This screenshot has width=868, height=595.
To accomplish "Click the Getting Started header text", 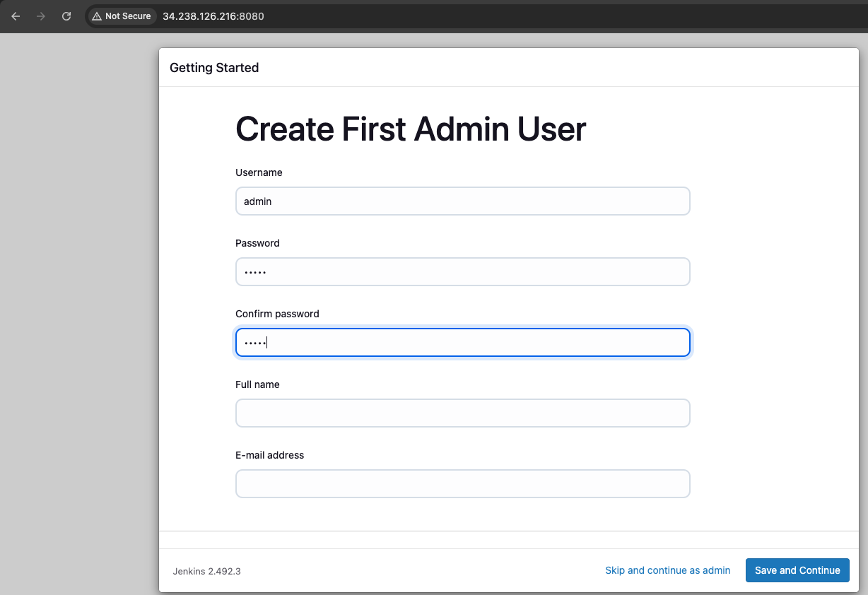I will click(x=214, y=68).
